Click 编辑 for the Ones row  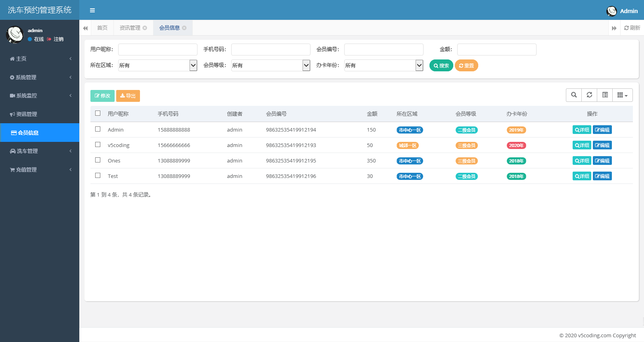[x=602, y=160]
